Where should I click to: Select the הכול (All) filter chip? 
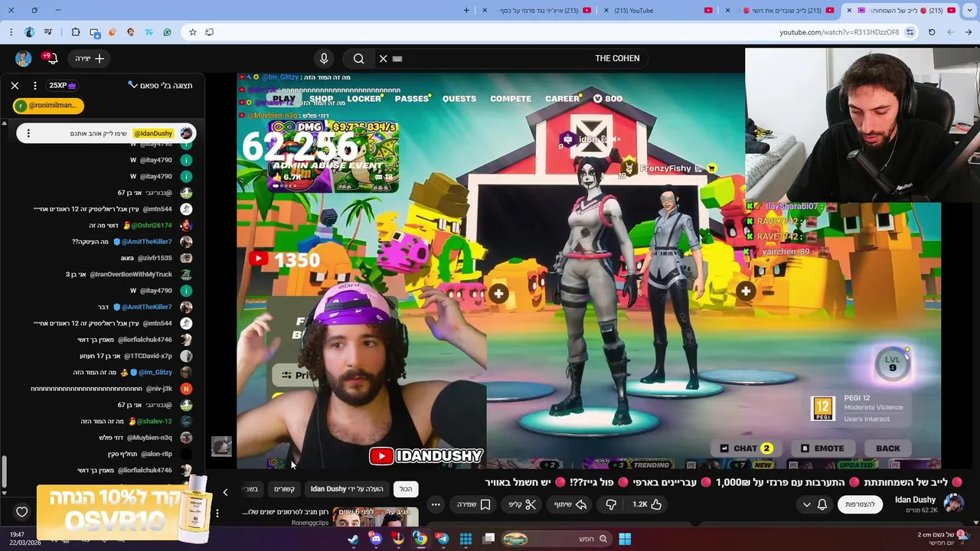click(406, 489)
